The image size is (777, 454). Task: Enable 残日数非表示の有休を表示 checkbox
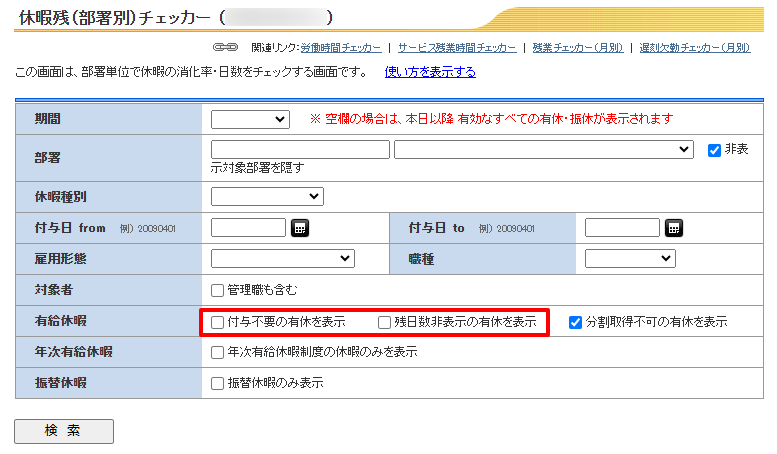(384, 322)
